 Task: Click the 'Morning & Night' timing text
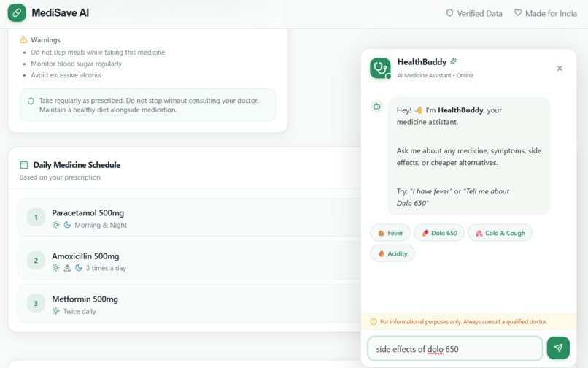pyautogui.click(x=101, y=226)
